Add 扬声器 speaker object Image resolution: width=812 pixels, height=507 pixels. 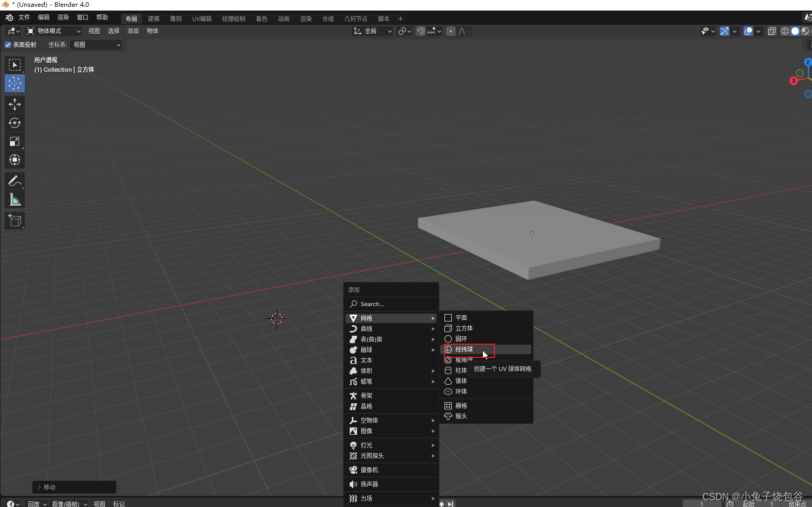391,484
